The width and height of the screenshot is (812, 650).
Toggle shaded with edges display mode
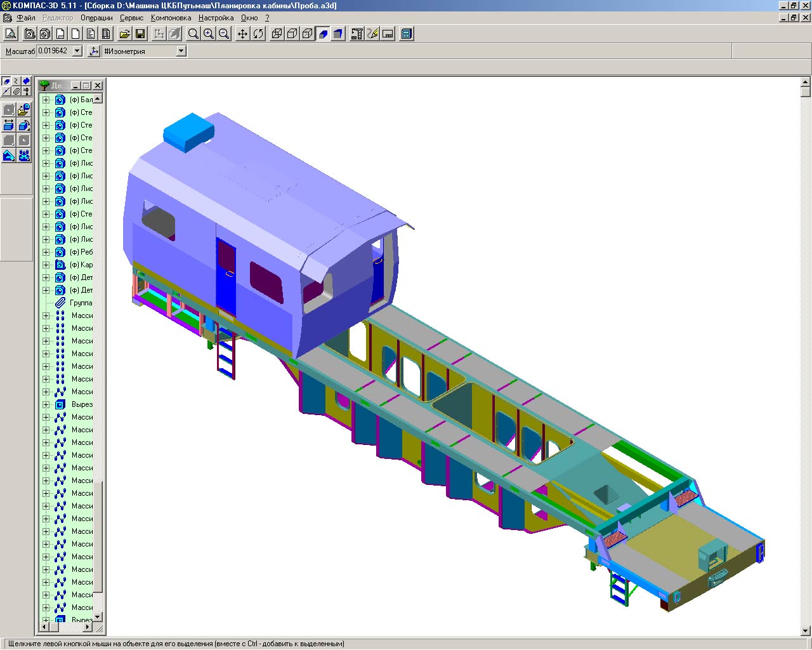[338, 34]
